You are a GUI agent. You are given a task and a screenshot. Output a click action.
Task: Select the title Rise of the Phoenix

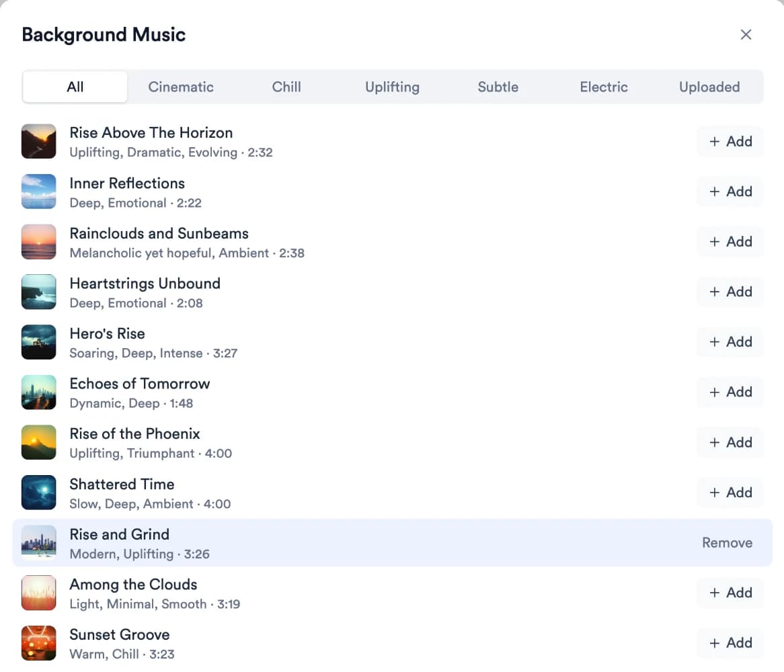134,433
